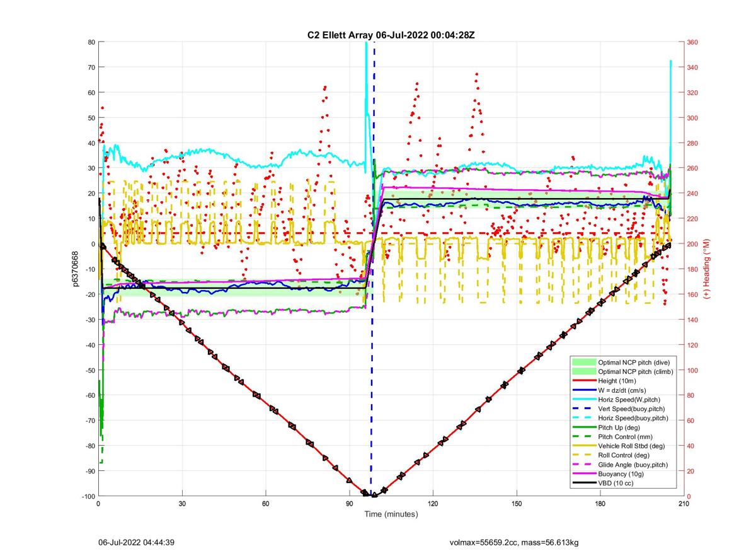Pick legend entry "Vert Speed(buoy,pitch)"
Screen dimensions: 756x558
click(632, 409)
